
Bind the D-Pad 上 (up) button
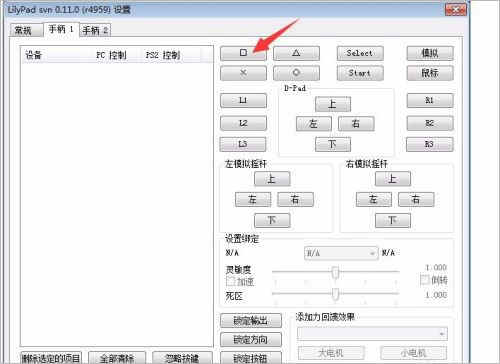click(x=333, y=104)
